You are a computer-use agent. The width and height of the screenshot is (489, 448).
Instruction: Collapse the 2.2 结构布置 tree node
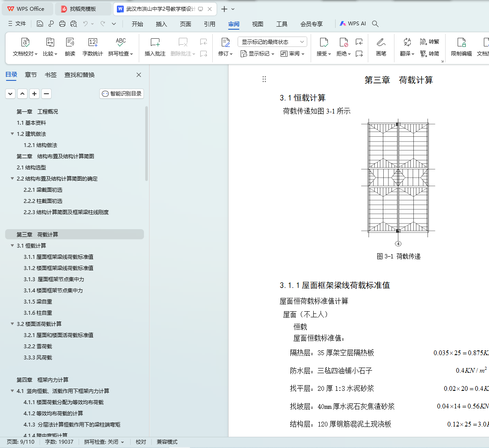coord(12,178)
